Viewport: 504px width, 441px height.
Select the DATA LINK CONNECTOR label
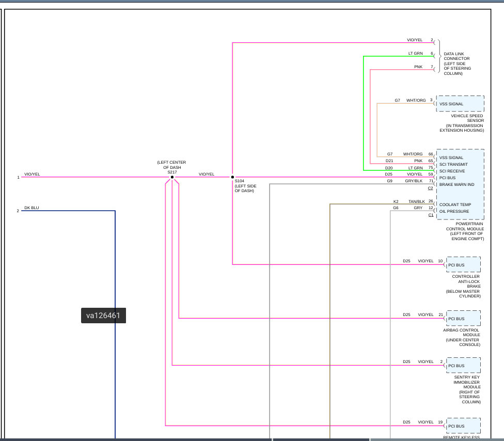pyautogui.click(x=457, y=64)
